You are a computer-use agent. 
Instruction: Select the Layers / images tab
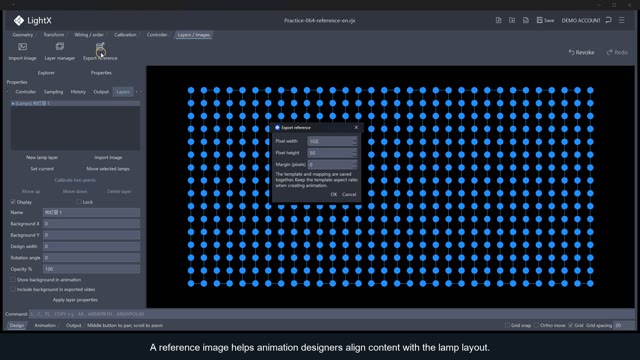(x=193, y=35)
